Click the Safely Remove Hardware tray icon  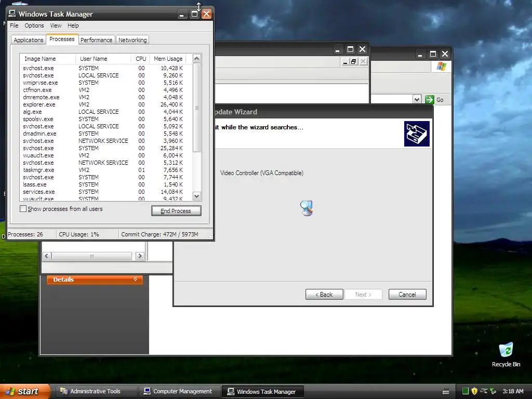point(493,391)
